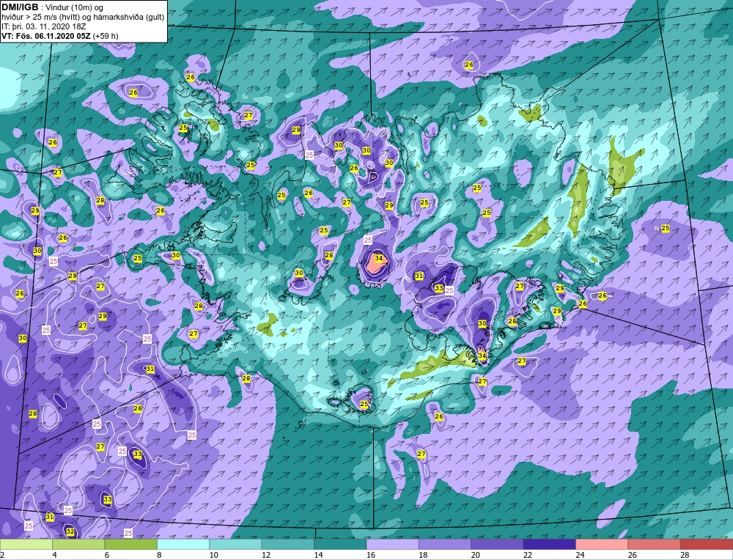
Task: Pick the medium purple 18–20 scale segment
Action: 445,544
